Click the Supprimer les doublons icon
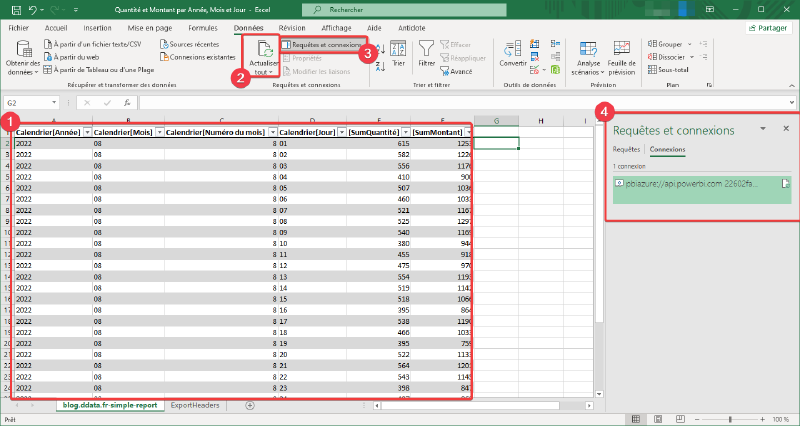 535,57
